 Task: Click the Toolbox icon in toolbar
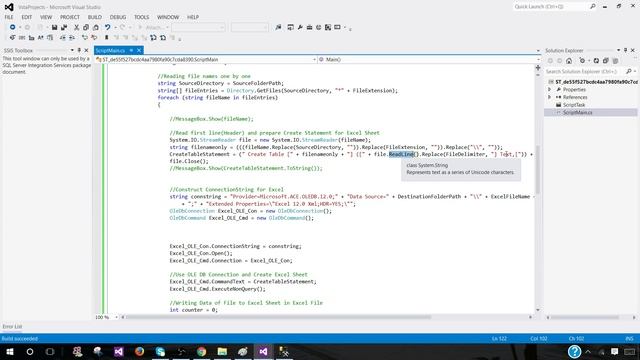(x=309, y=27)
